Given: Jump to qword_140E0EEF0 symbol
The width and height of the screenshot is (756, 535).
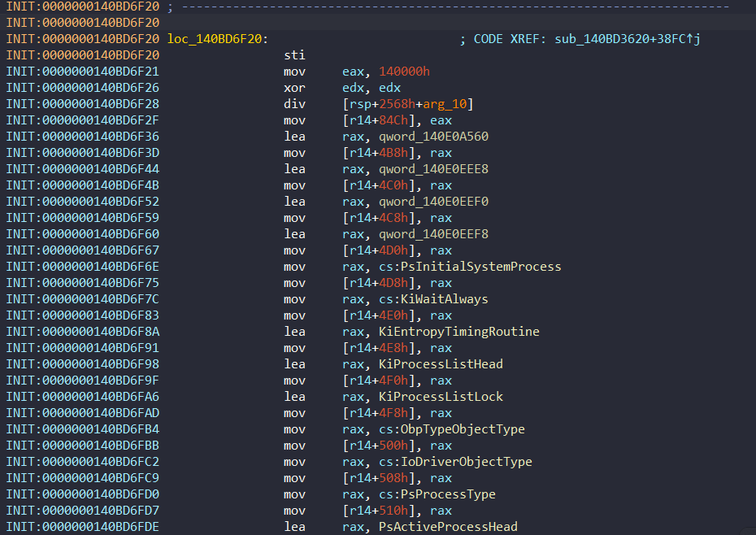Looking at the screenshot, I should coord(433,202).
